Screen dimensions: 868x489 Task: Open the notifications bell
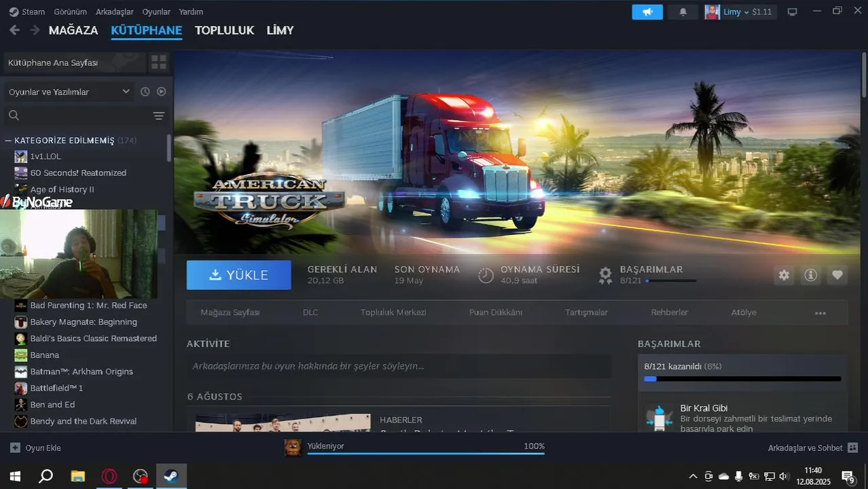(683, 12)
